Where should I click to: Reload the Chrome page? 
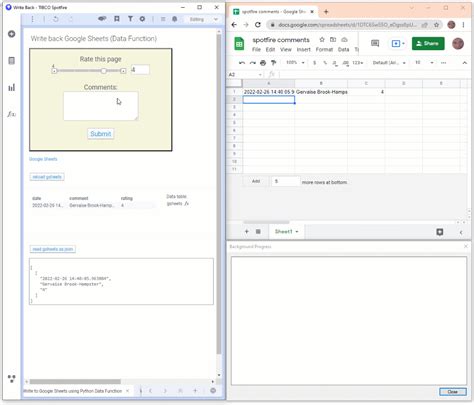258,25
